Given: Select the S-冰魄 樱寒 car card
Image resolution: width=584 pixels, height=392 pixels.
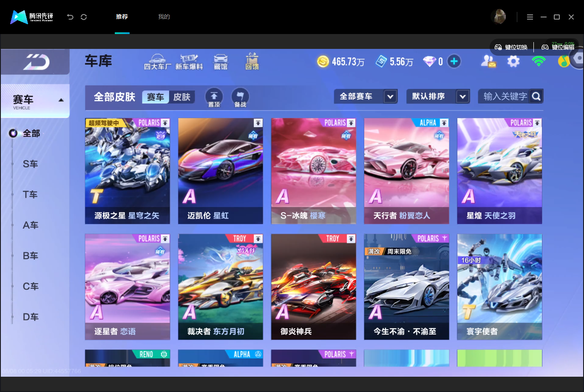Looking at the screenshot, I should coord(314,171).
